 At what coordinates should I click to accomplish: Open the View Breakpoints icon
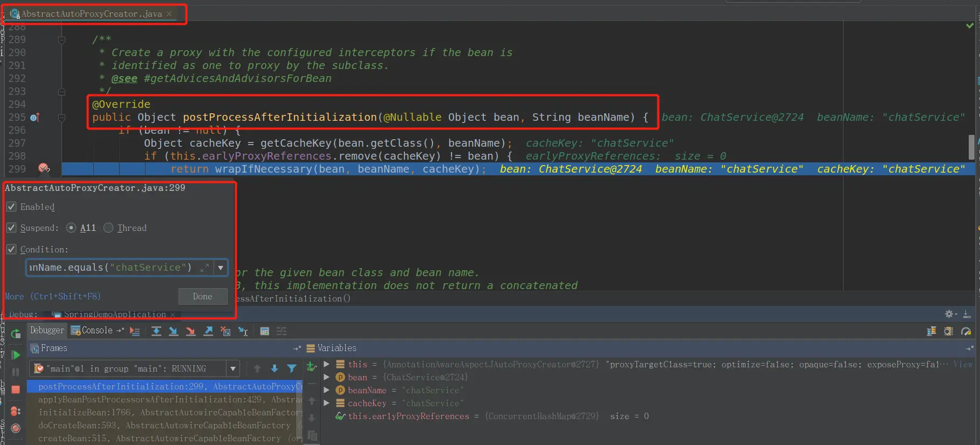coord(16,411)
